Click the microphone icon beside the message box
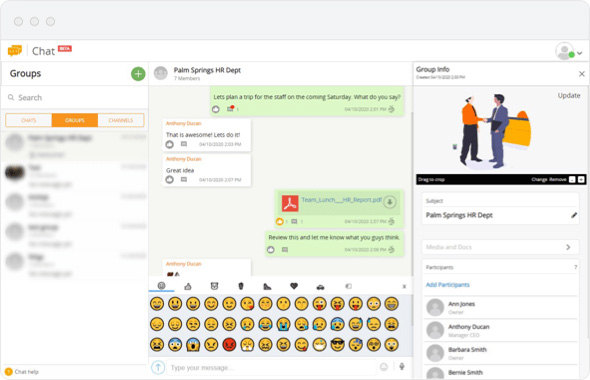Image resolution: width=590 pixels, height=380 pixels. tap(402, 366)
